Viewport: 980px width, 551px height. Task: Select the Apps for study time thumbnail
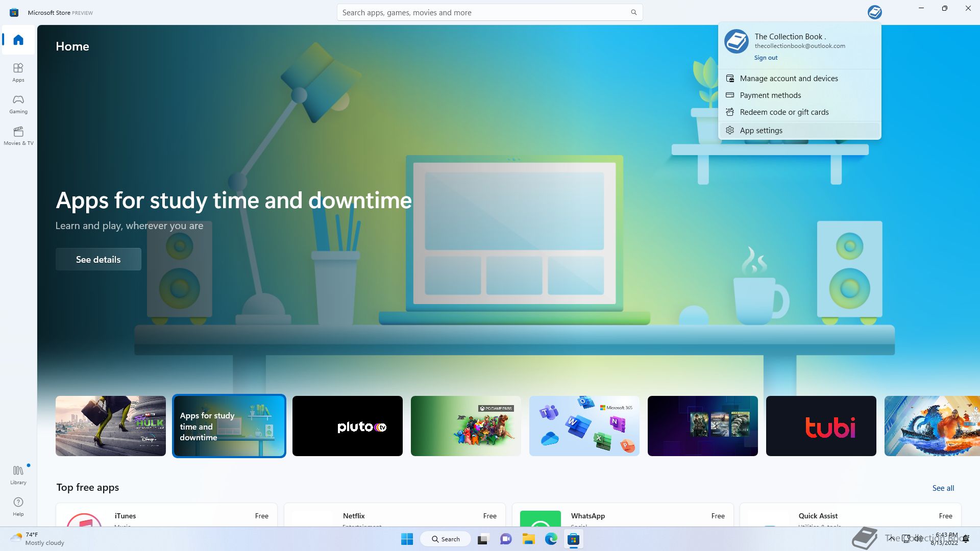[x=229, y=426]
